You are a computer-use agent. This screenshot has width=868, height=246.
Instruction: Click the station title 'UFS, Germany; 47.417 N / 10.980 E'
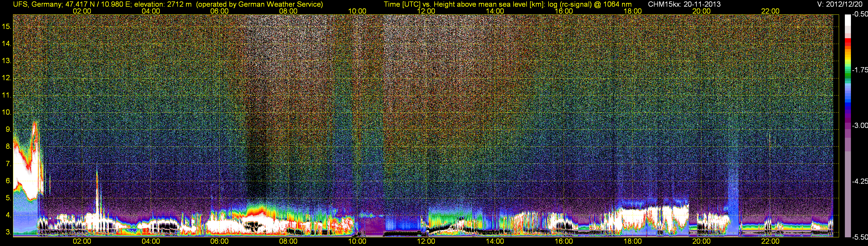[72, 4]
